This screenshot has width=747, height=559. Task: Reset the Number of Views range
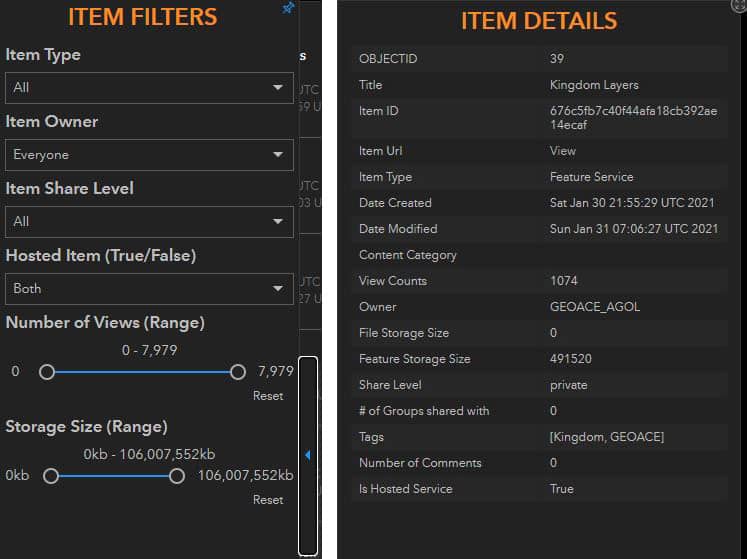[268, 396]
